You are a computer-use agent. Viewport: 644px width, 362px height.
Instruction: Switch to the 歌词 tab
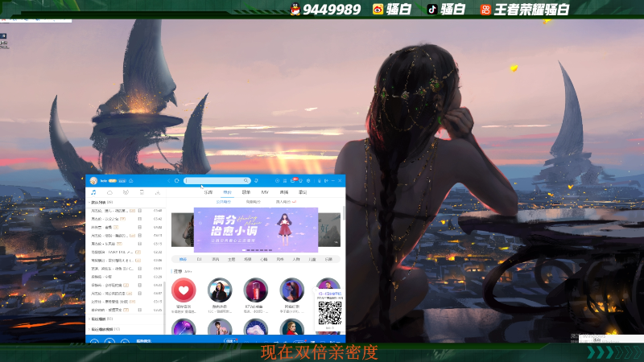[303, 192]
